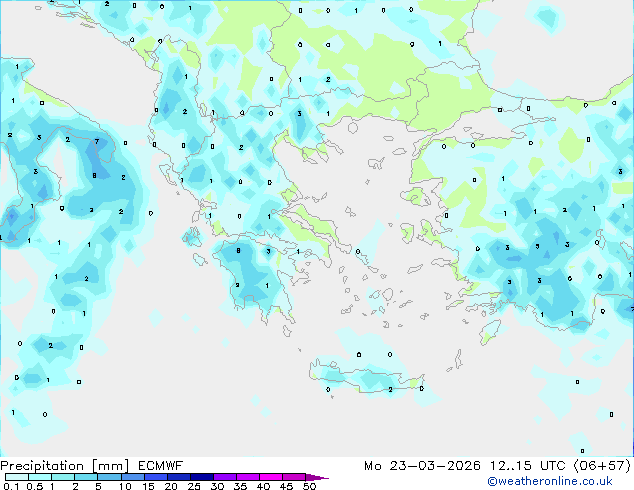Viewport: 634px width, 490px height.
Task: Select the 45–50 mm legend swatch
Action: click(x=294, y=477)
